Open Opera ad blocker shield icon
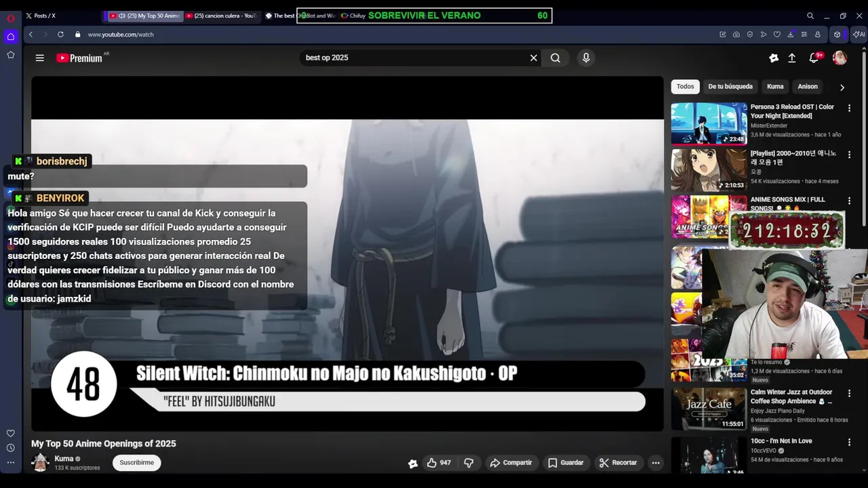Viewport: 868px width, 488px height. click(x=750, y=35)
